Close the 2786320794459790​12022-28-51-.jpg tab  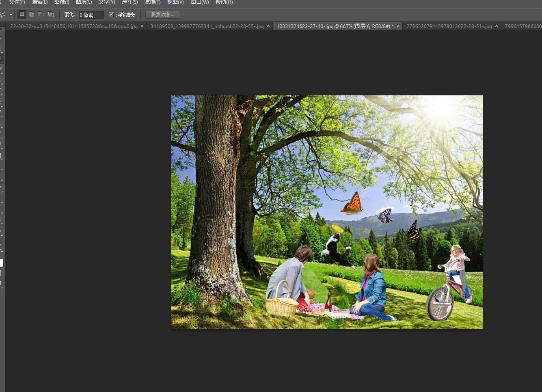pyautogui.click(x=497, y=26)
